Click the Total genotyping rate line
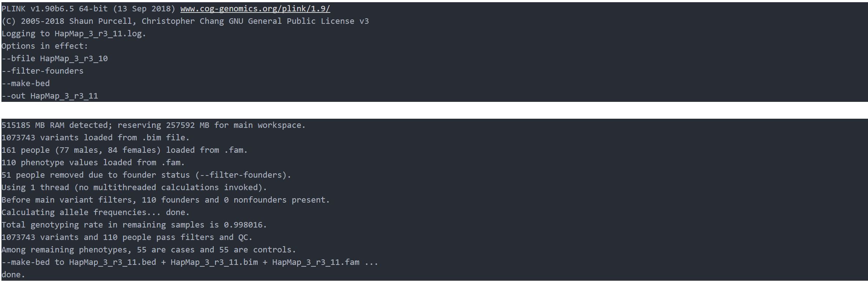Screen dimensions: 868x281 point(134,225)
